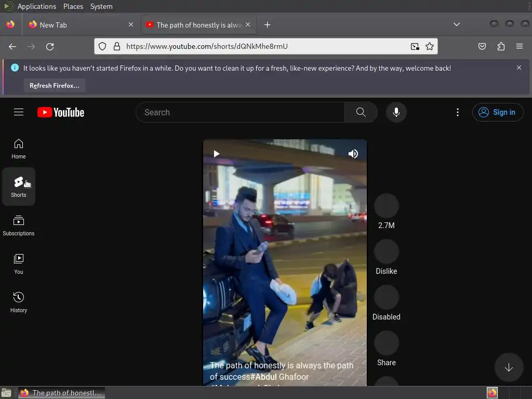The image size is (532, 399).
Task: View site security padlock info
Action: 117,46
